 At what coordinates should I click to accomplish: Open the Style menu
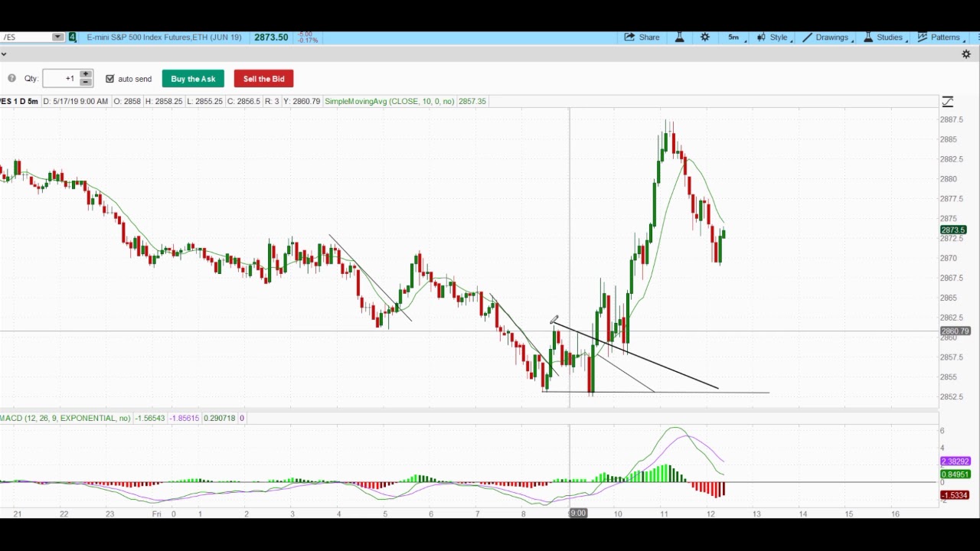pos(773,37)
